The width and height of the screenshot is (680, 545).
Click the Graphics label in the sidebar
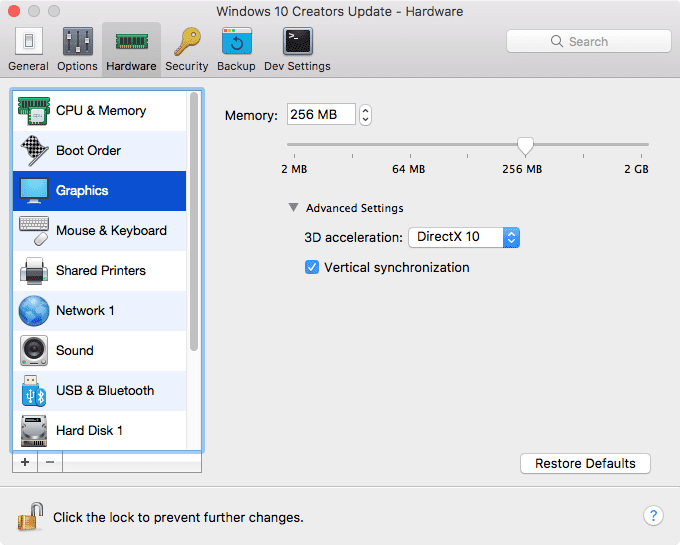click(82, 191)
